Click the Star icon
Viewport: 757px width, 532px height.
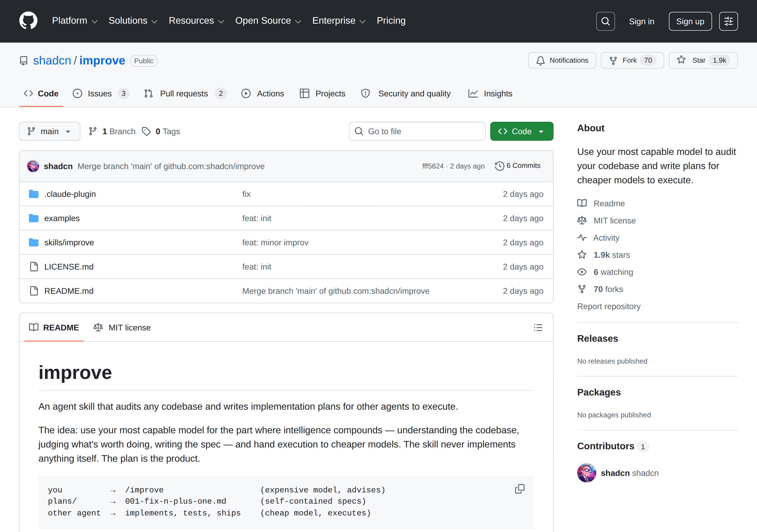click(681, 60)
